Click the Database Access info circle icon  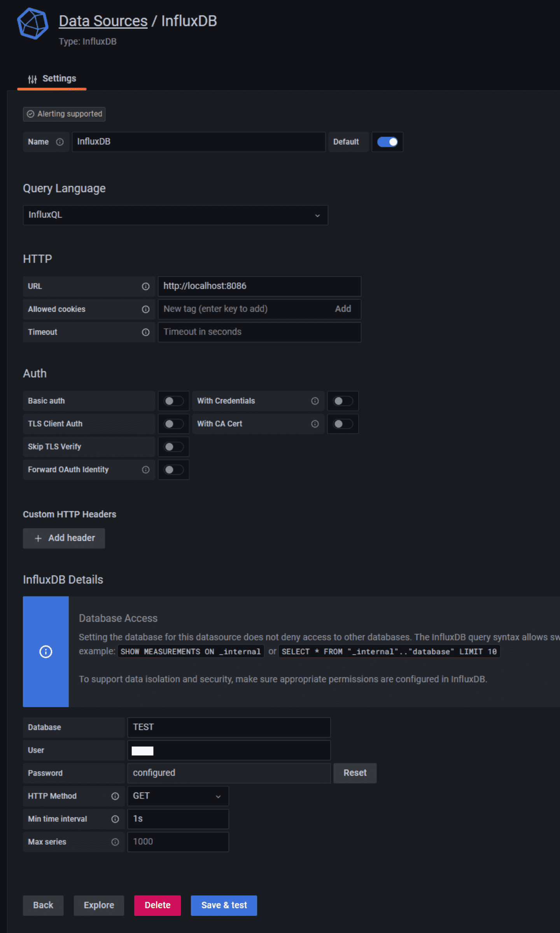click(46, 652)
